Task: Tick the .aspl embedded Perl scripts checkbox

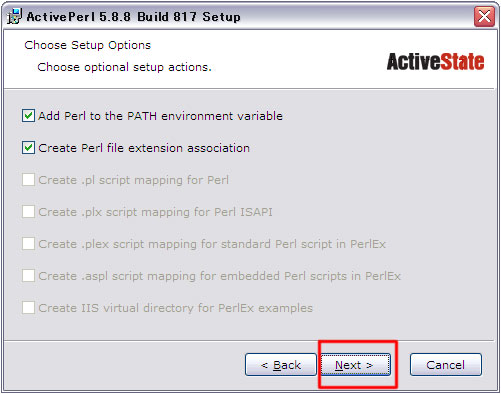Action: [x=28, y=276]
